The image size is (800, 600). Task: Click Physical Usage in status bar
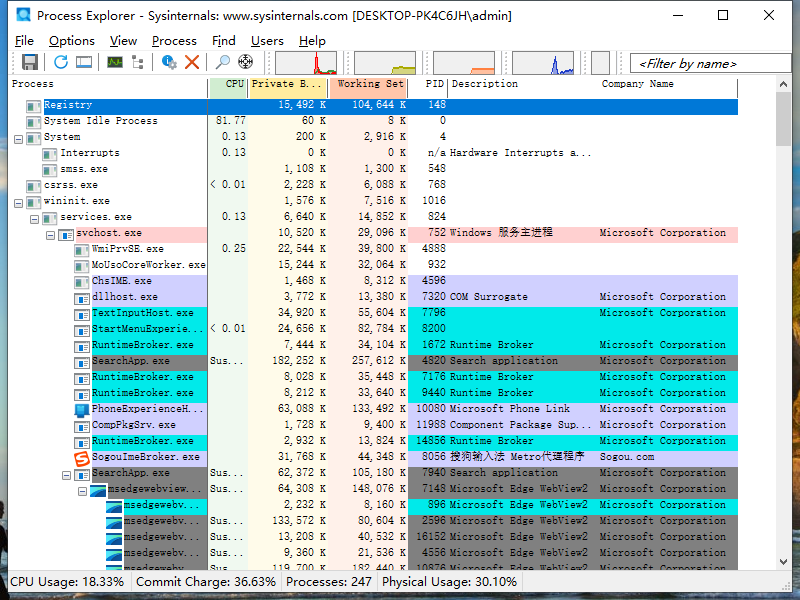[x=449, y=582]
